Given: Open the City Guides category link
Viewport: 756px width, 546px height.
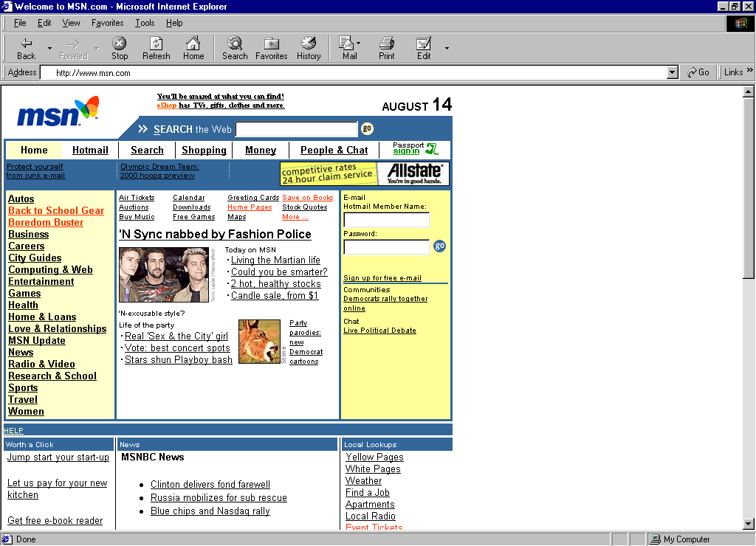Looking at the screenshot, I should pyautogui.click(x=35, y=258).
